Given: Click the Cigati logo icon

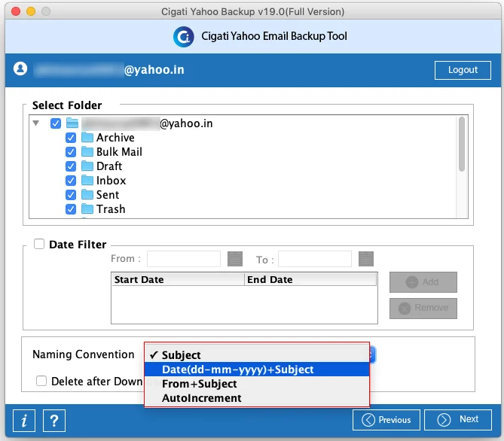Looking at the screenshot, I should [184, 37].
